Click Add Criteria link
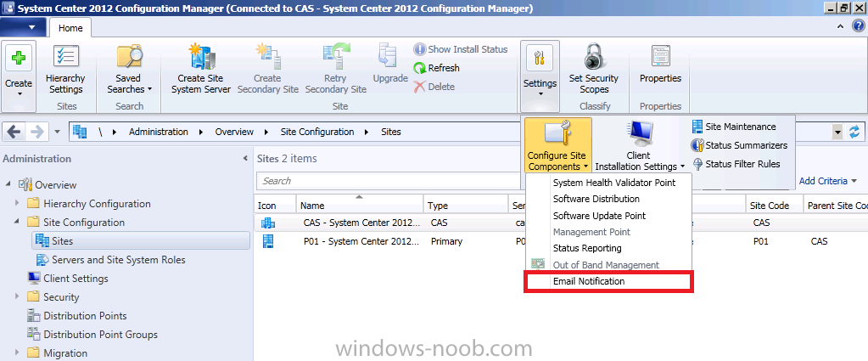868x361 pixels. coord(827,181)
